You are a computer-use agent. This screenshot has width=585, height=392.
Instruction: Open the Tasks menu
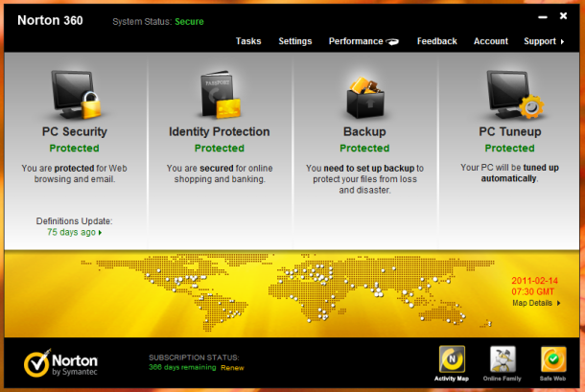[x=248, y=41]
